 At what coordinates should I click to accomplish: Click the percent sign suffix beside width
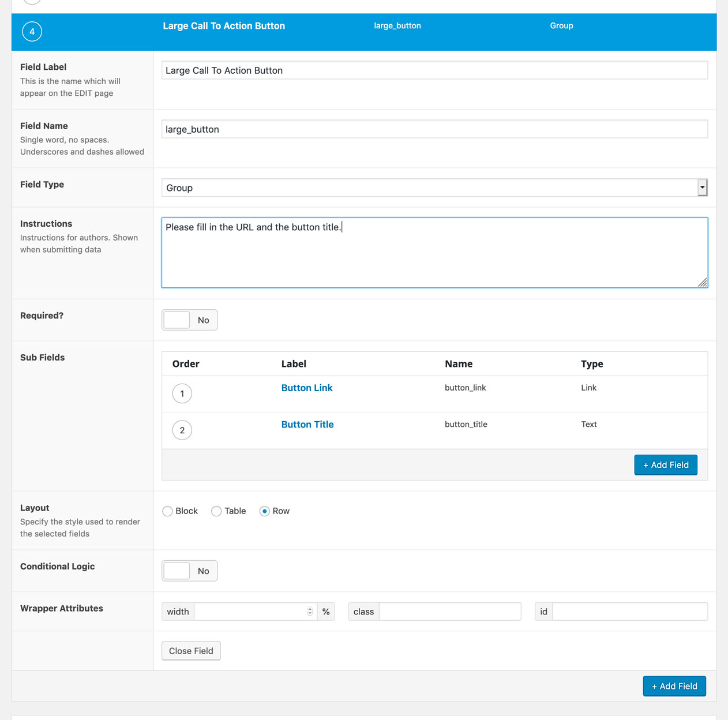click(x=326, y=612)
